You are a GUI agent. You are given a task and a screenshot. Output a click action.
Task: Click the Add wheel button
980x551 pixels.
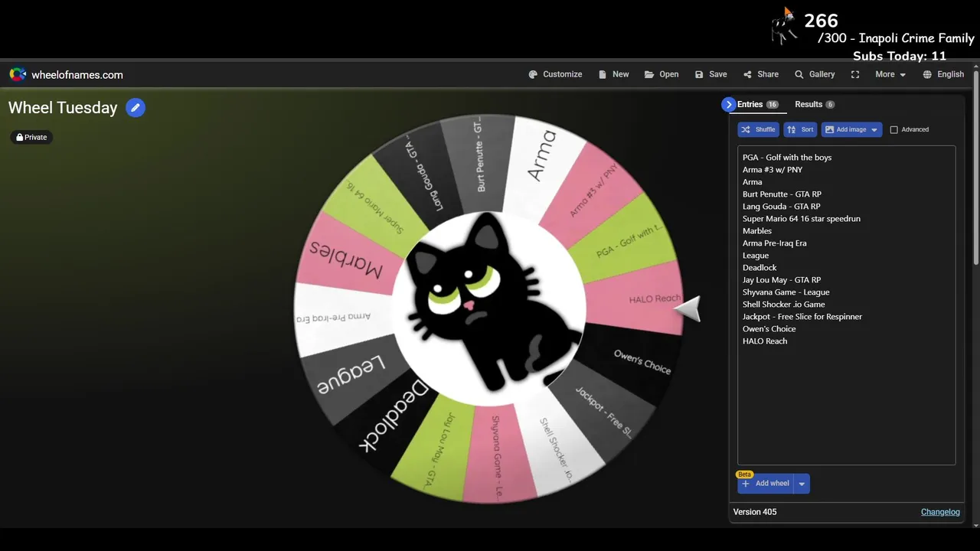click(x=766, y=484)
